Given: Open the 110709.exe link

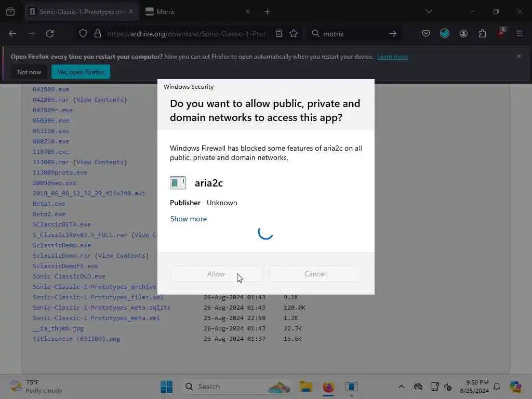Looking at the screenshot, I should point(51,152).
